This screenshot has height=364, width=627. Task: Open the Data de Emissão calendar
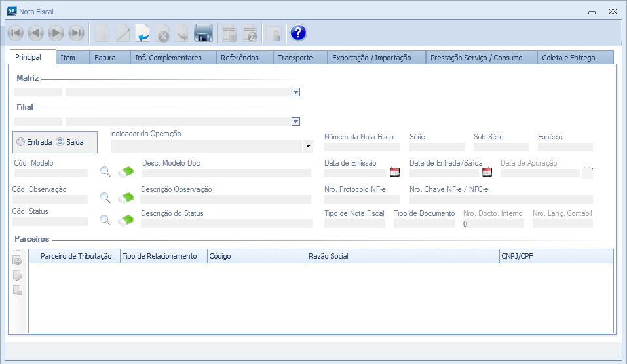pyautogui.click(x=394, y=172)
